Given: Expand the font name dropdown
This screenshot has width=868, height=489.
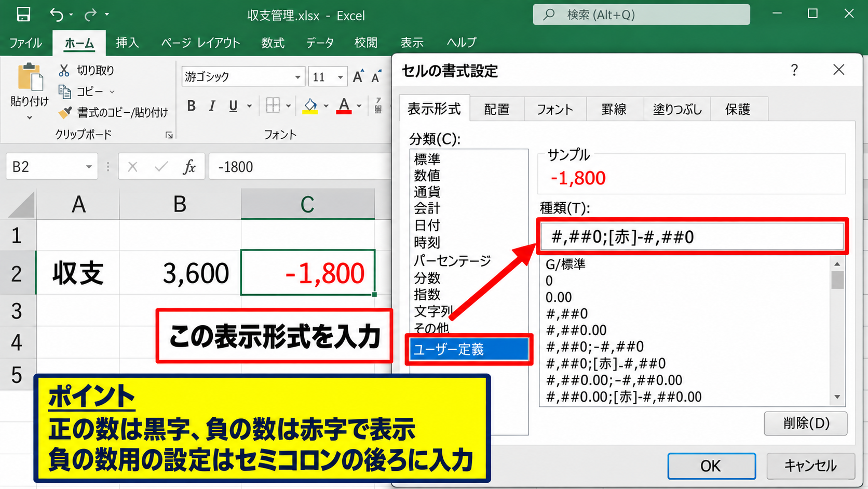Looking at the screenshot, I should point(297,77).
